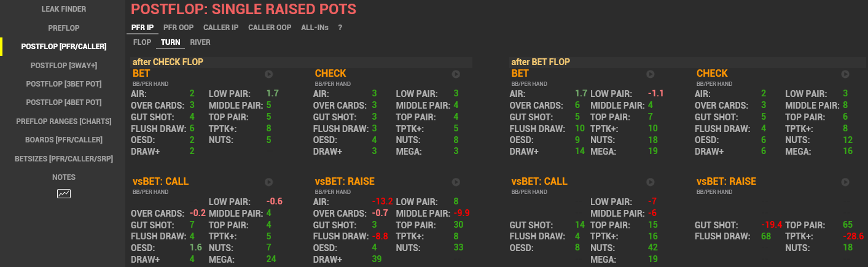Select the FLOP street tab

coord(142,42)
